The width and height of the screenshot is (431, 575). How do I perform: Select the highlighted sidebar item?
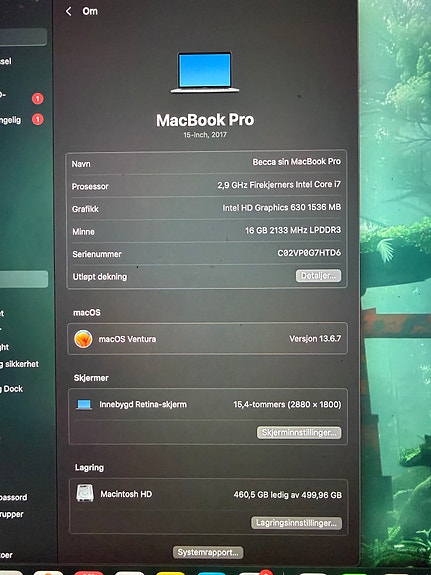[23, 279]
